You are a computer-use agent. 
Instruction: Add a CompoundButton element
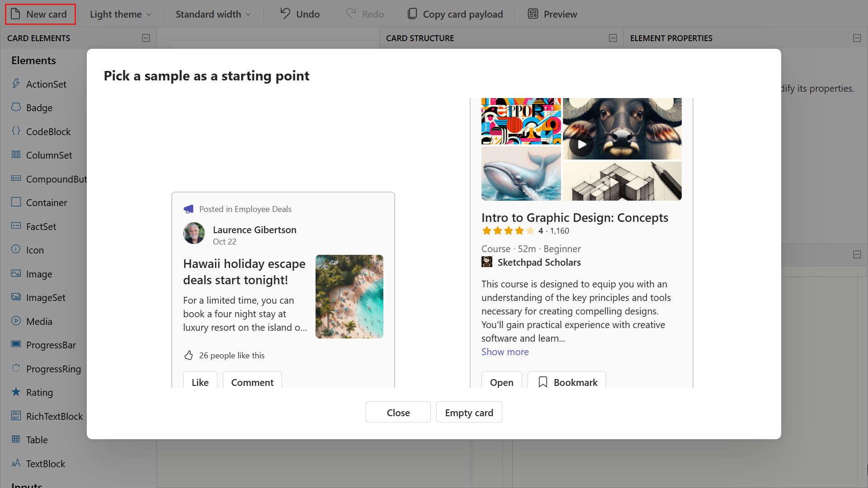pos(57,179)
